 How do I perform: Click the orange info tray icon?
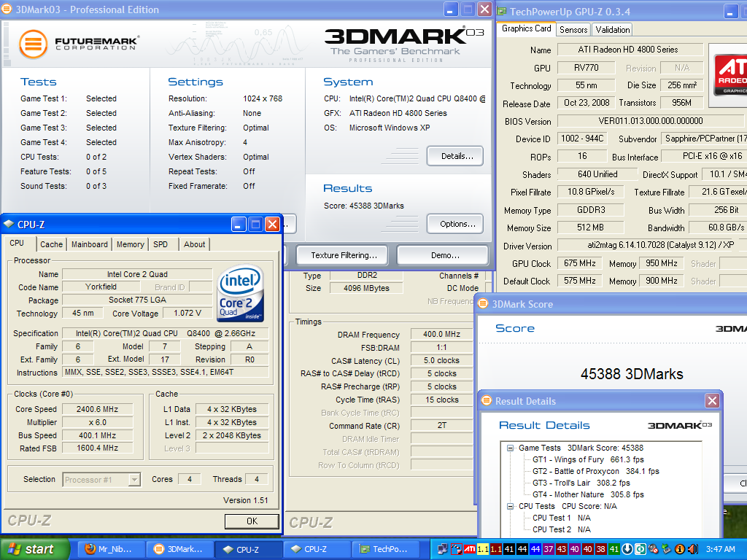680,549
